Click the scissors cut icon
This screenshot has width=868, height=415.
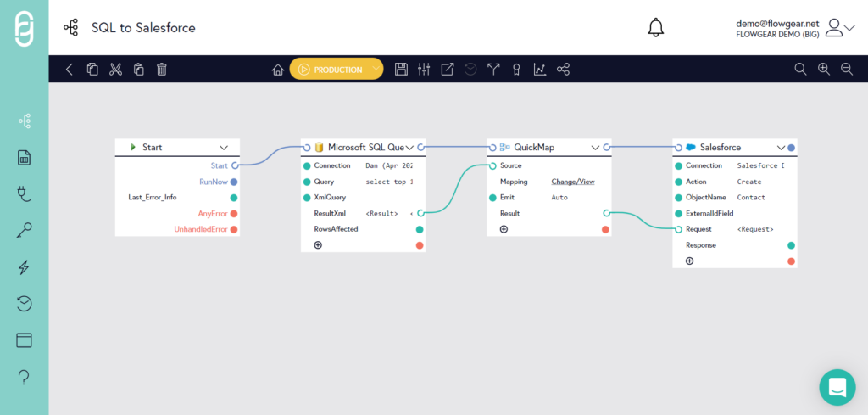116,70
